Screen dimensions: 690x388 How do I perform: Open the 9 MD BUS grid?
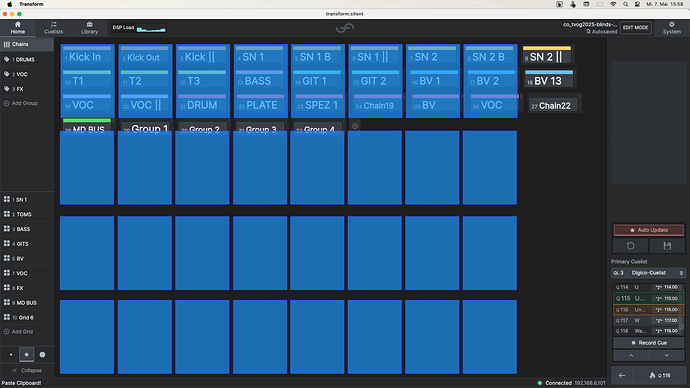pos(26,303)
